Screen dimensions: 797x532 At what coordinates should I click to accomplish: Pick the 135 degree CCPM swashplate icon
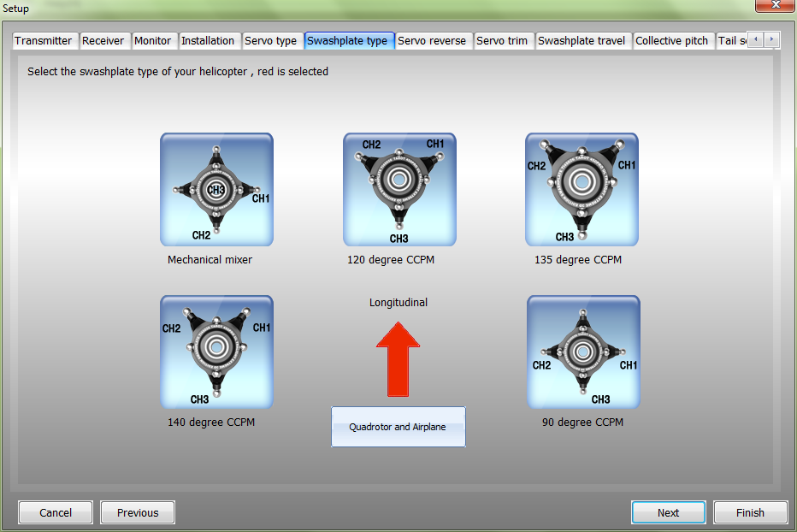tap(582, 190)
